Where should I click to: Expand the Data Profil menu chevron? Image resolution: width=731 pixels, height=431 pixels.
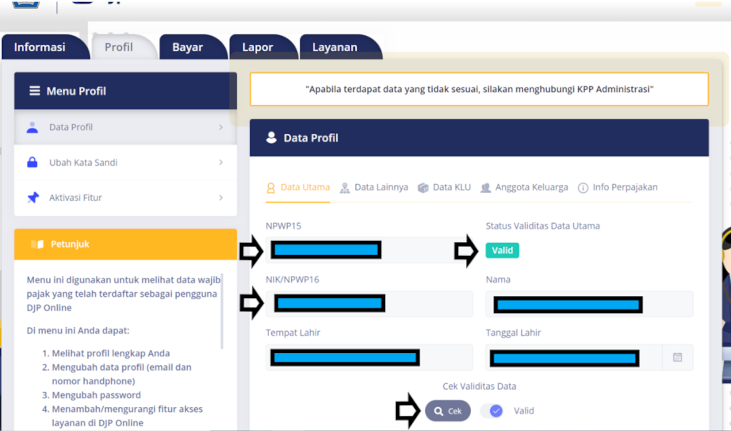click(x=220, y=128)
